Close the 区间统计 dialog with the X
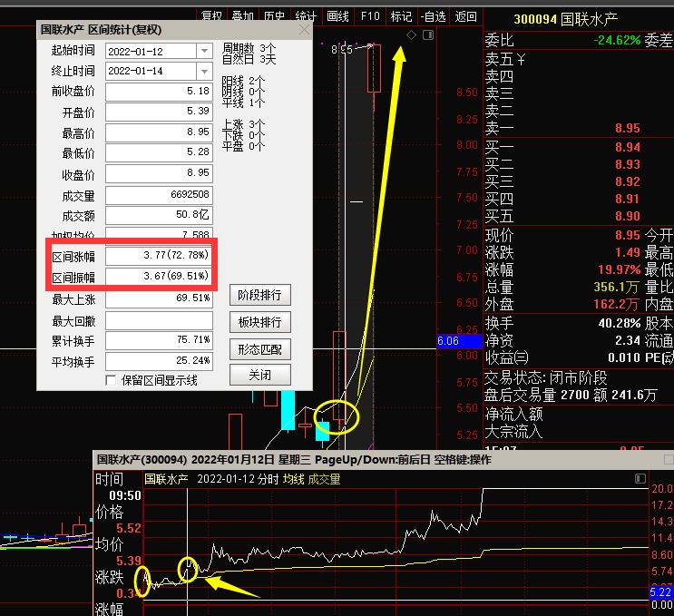The height and width of the screenshot is (616, 674). pyautogui.click(x=304, y=30)
